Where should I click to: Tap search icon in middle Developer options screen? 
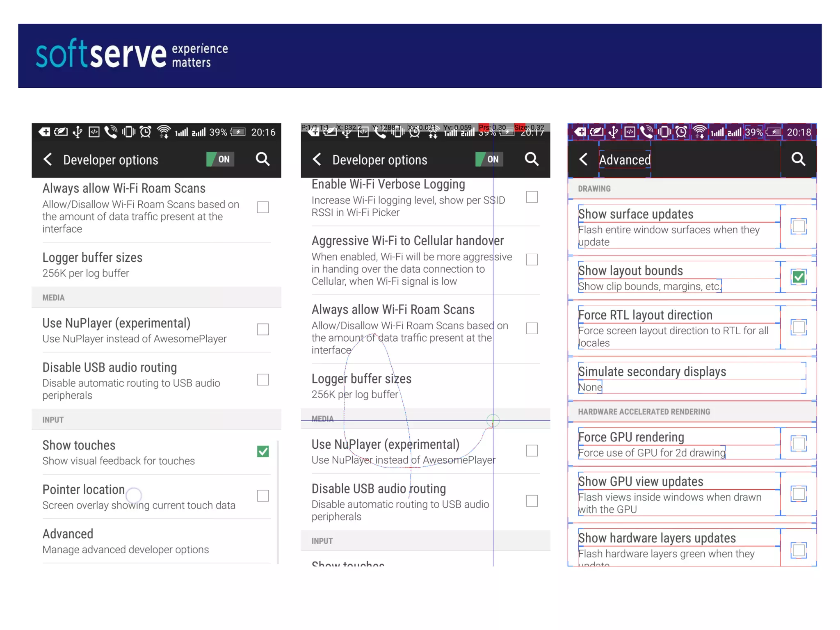[x=532, y=159]
